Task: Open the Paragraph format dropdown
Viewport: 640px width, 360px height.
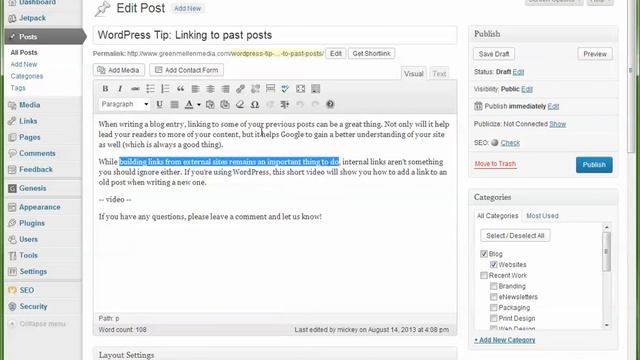Action: (124, 104)
